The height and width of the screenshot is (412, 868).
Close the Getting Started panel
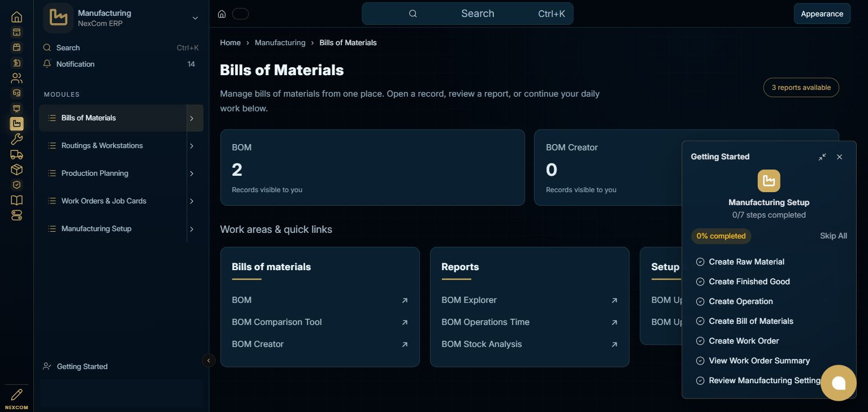pyautogui.click(x=840, y=157)
